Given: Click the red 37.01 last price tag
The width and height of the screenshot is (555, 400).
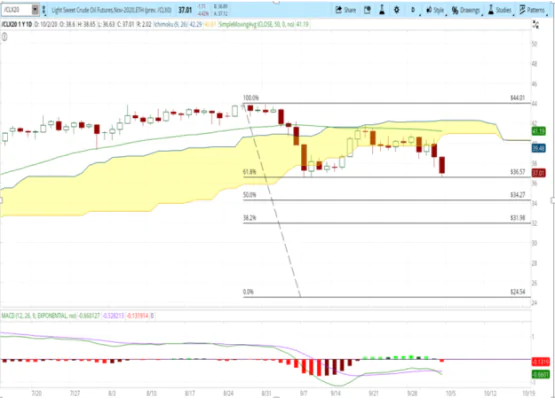Looking at the screenshot, I should (x=538, y=173).
